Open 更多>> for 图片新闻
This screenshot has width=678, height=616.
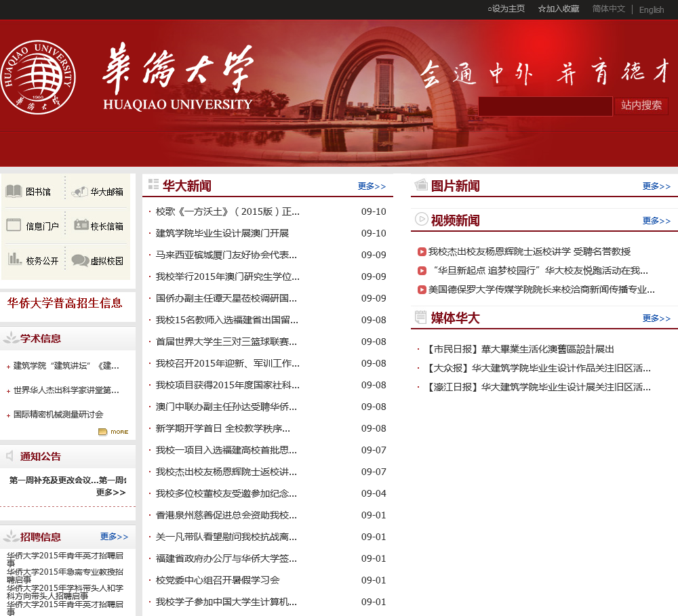click(x=656, y=186)
